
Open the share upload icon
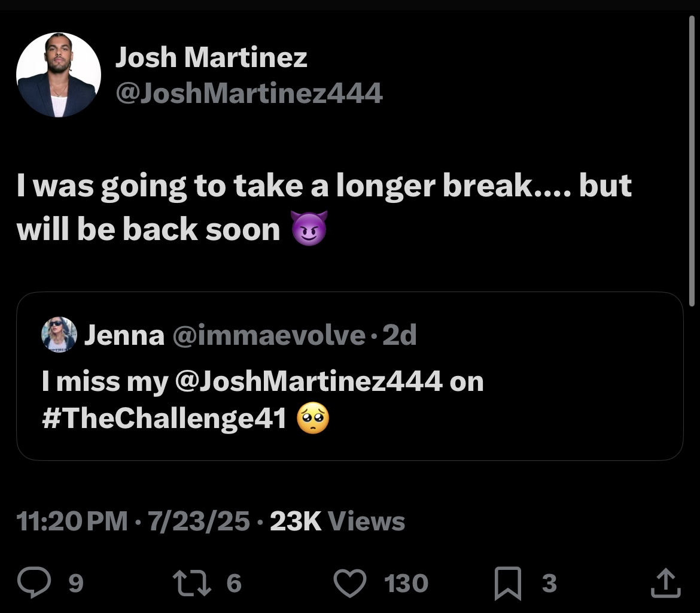pyautogui.click(x=666, y=582)
